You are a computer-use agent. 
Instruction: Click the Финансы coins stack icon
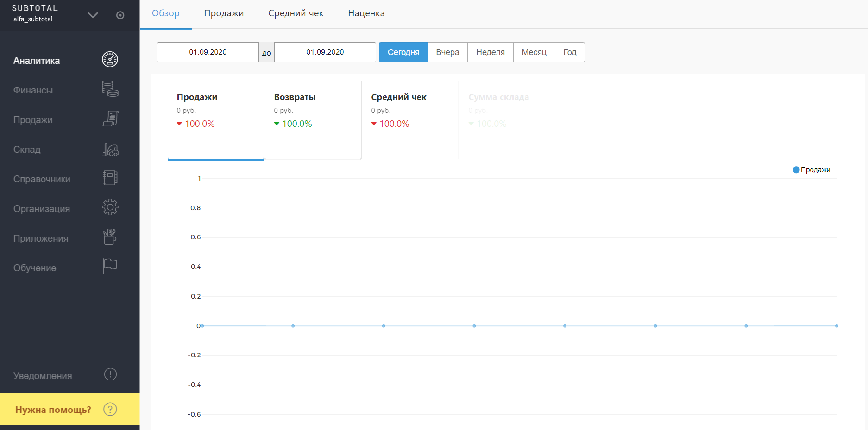tap(110, 89)
